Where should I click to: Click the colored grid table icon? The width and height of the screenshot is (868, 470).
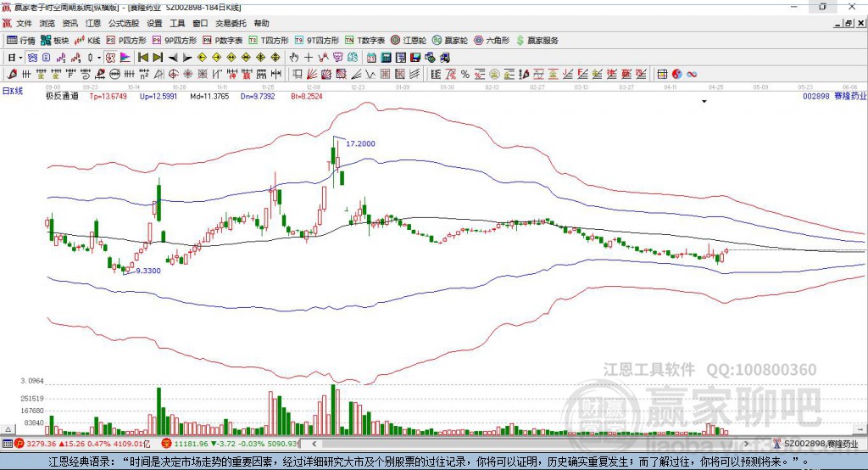(662, 75)
